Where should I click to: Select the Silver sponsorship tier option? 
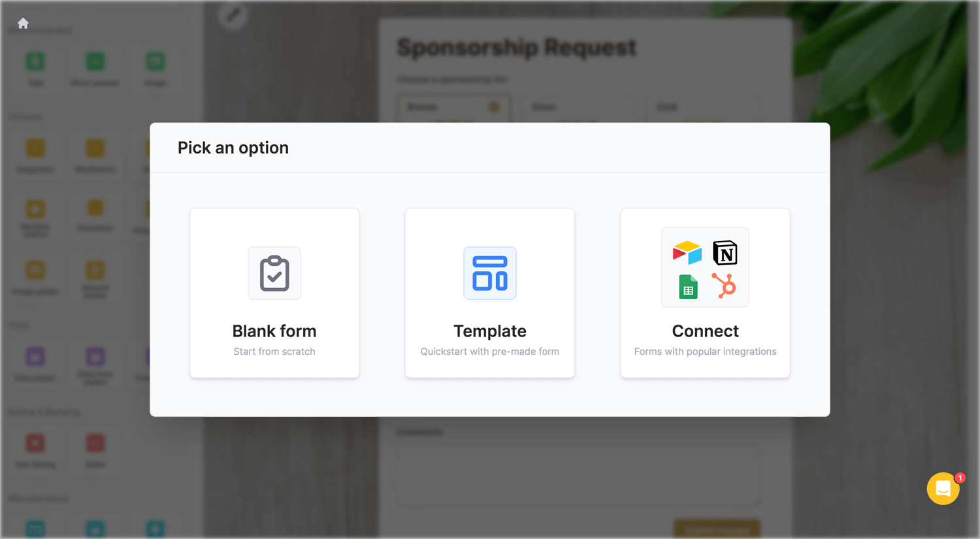tap(578, 107)
